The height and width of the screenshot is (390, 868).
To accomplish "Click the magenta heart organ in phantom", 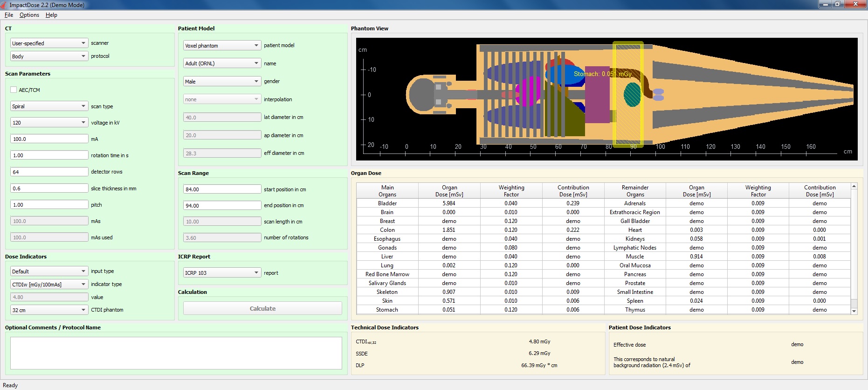I will point(529,92).
